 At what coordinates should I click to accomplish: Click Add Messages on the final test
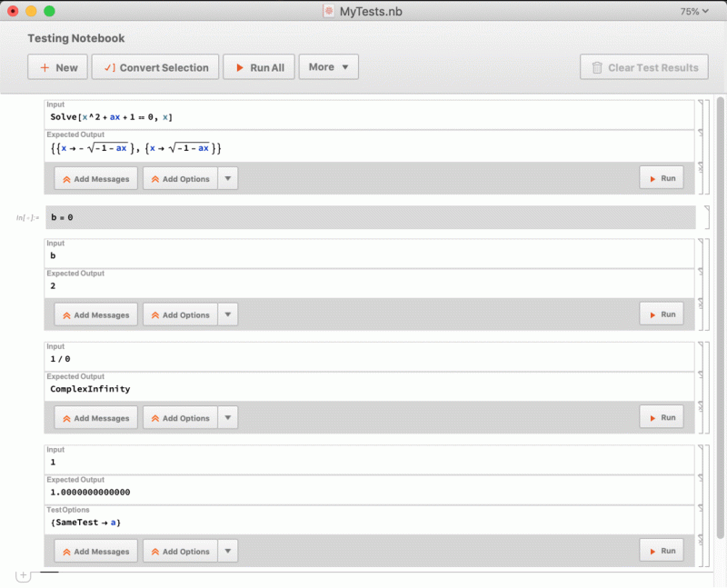95,550
